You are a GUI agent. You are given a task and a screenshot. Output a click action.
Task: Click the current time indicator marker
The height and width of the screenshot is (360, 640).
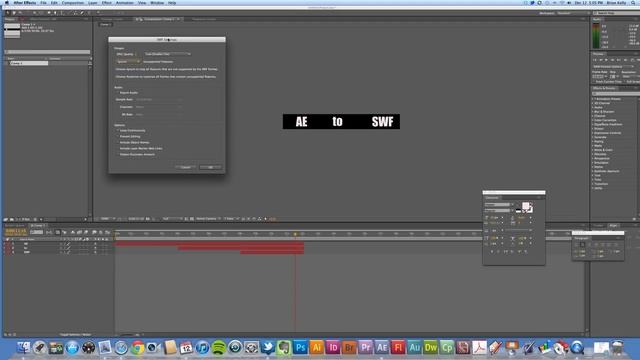pos(295,234)
